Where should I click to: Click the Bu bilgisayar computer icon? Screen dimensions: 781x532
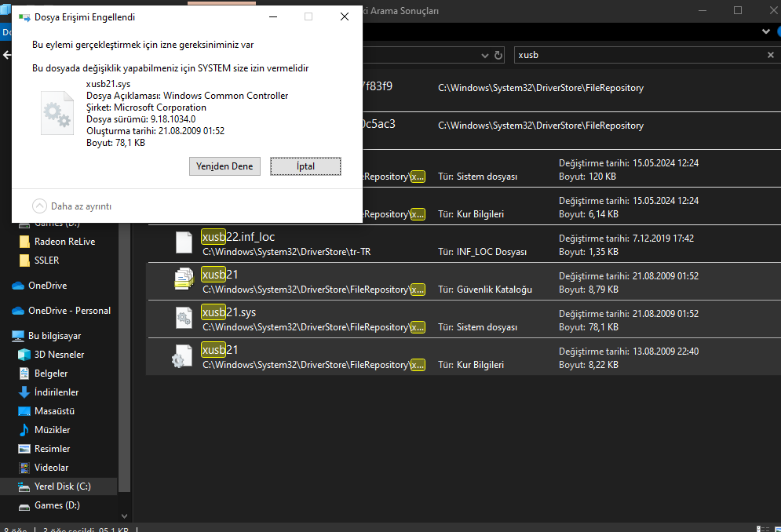tap(18, 337)
